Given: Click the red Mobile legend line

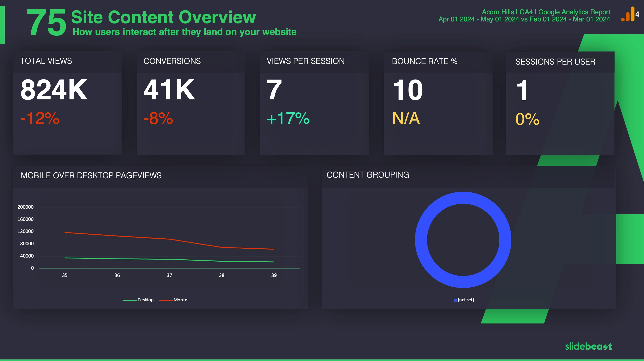Looking at the screenshot, I should tap(166, 300).
